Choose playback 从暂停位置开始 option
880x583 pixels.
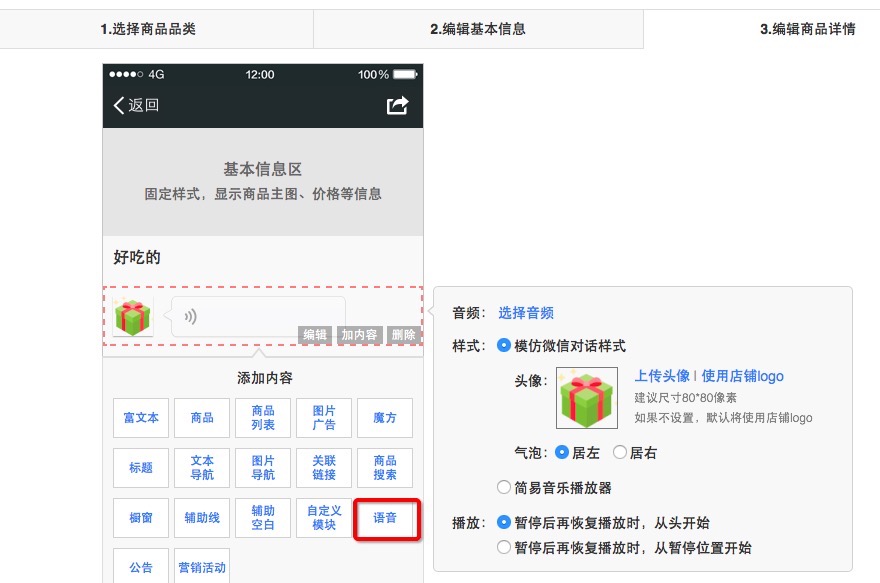tap(504, 548)
